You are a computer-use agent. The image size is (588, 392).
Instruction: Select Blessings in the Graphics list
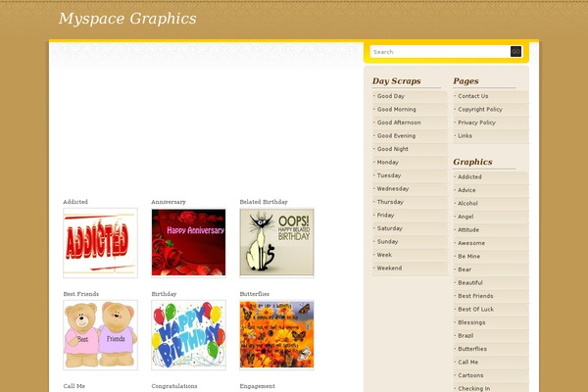[471, 322]
